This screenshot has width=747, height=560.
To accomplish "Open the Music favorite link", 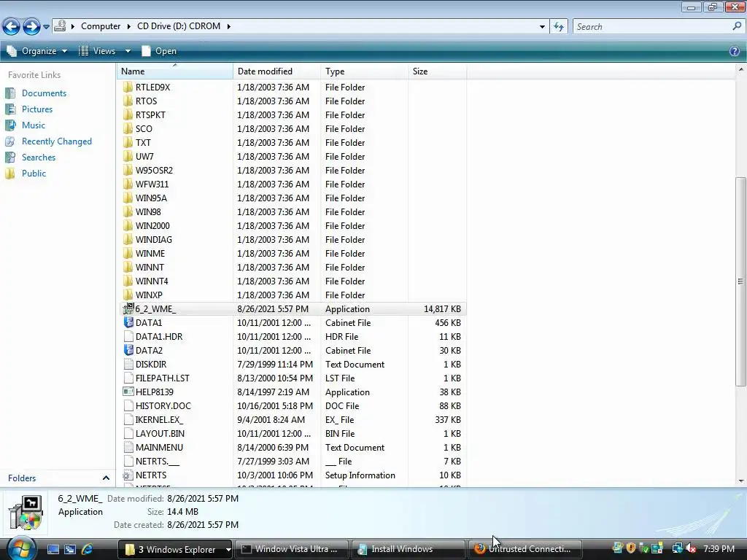I will 34,125.
